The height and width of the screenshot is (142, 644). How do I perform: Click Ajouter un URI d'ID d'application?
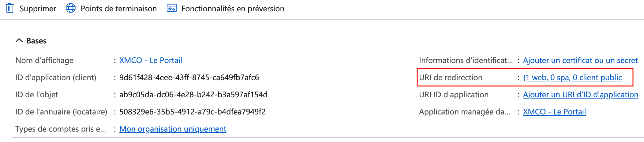point(581,95)
